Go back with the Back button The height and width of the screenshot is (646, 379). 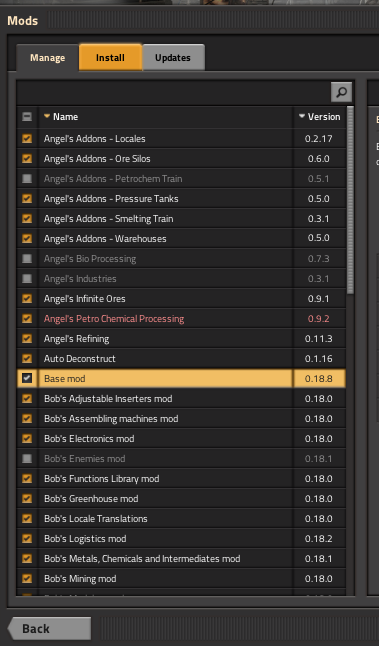(x=49, y=628)
